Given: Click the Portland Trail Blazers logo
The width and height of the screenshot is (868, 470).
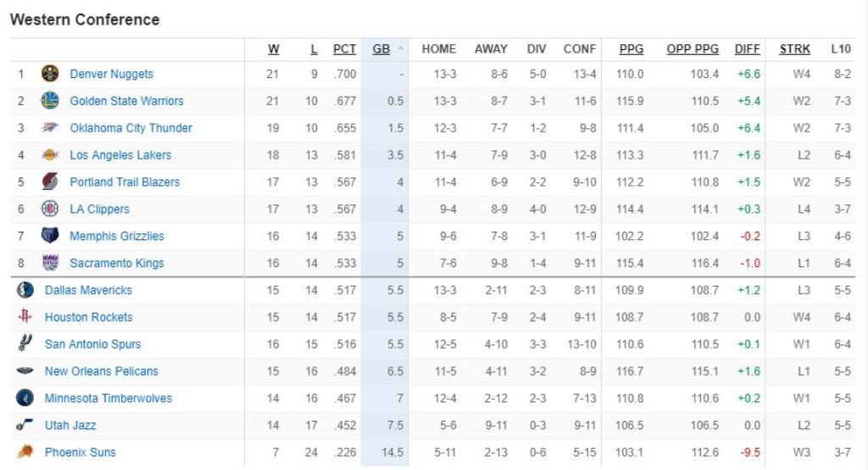Looking at the screenshot, I should [50, 182].
